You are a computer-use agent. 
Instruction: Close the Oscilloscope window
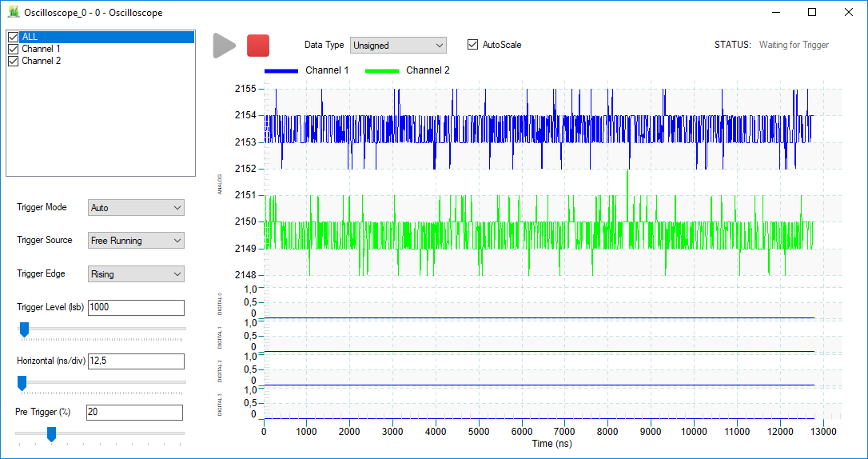(x=848, y=12)
